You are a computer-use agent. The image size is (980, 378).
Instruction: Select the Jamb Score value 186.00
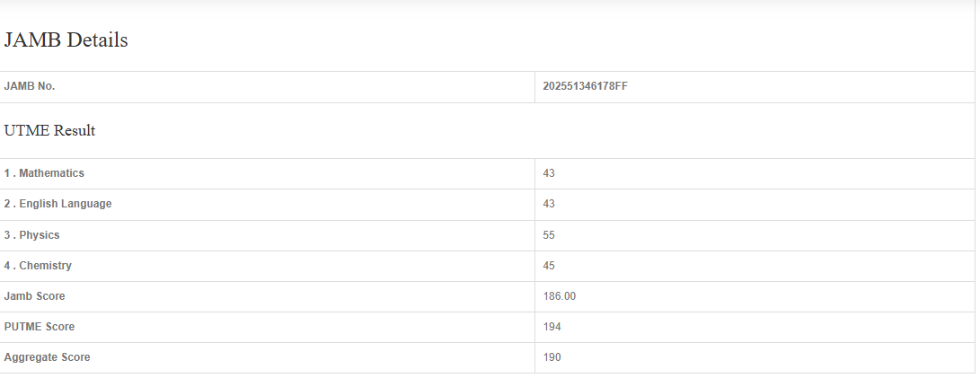coord(560,296)
